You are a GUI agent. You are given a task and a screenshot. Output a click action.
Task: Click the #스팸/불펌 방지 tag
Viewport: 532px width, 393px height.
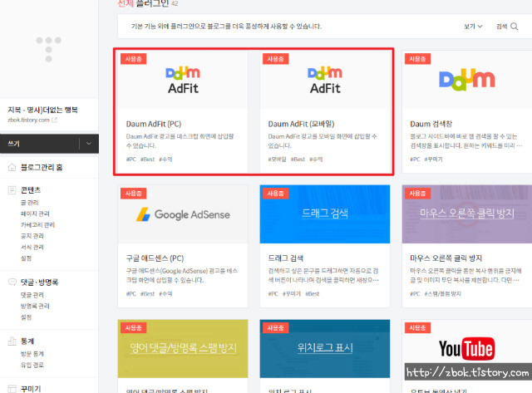tap(443, 294)
